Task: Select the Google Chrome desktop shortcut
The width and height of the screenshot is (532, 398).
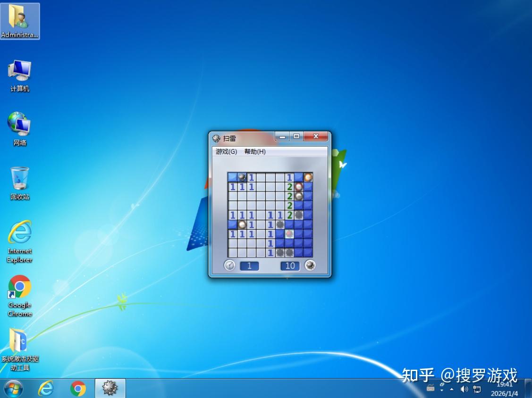Action: (x=20, y=296)
